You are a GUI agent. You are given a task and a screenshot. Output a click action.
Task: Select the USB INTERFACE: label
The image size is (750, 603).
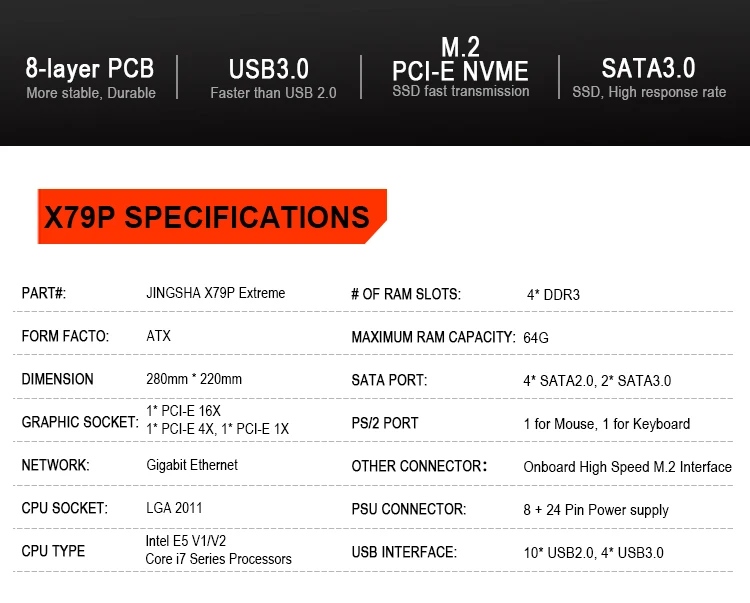(404, 552)
